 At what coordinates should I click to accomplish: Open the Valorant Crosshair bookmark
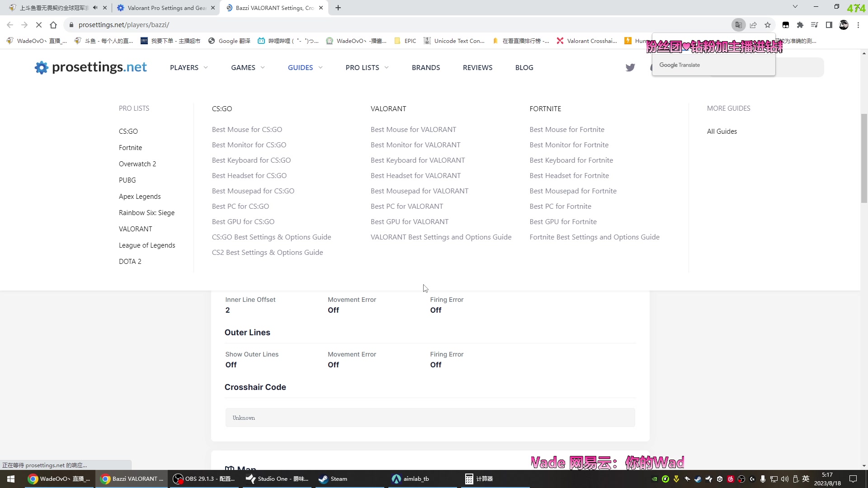[587, 41]
